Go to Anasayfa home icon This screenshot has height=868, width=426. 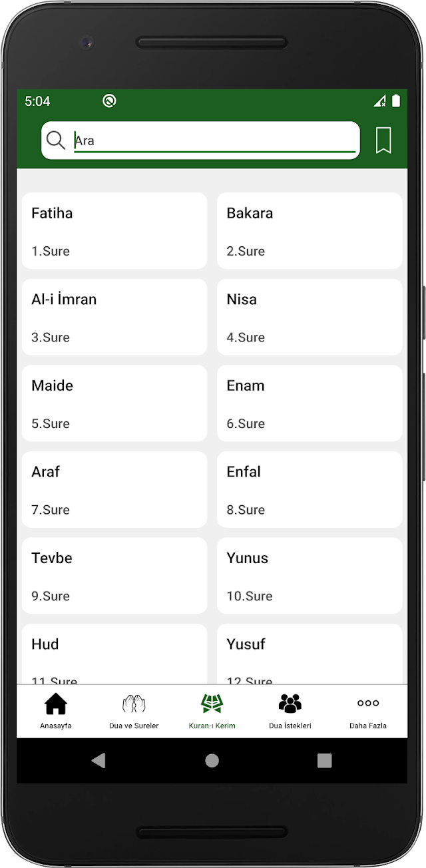(56, 704)
